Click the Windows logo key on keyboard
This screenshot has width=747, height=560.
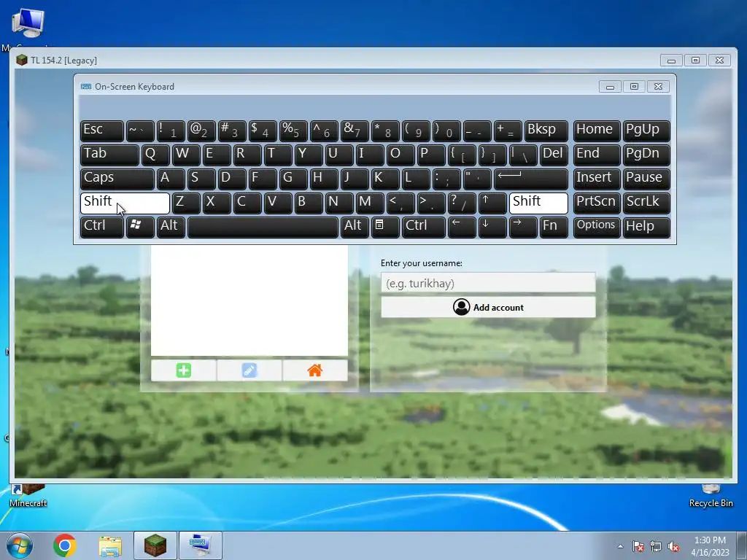click(140, 227)
